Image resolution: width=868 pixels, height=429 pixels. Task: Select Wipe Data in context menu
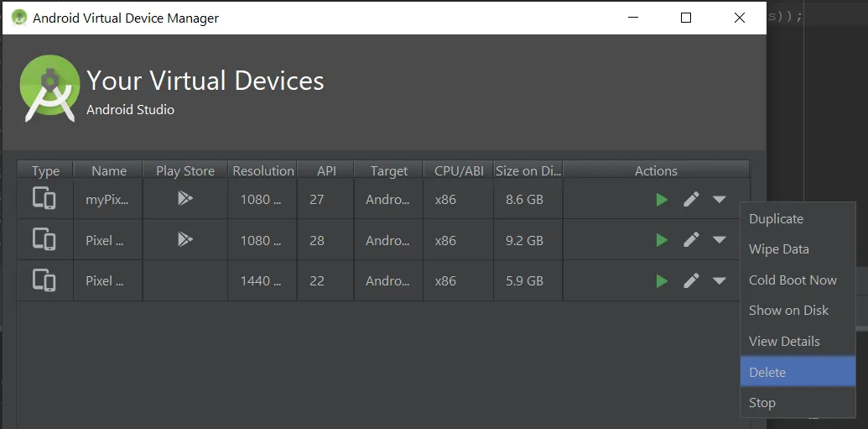(x=778, y=249)
